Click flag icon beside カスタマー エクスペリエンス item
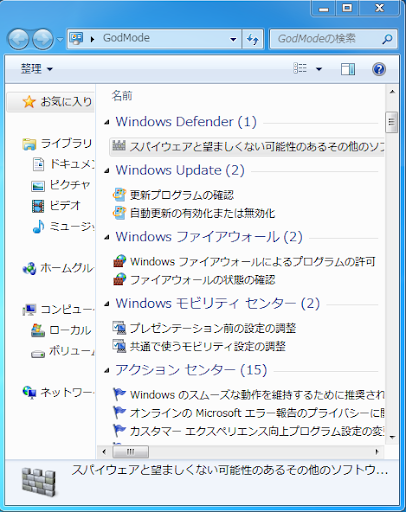The image size is (406, 512). [119, 430]
